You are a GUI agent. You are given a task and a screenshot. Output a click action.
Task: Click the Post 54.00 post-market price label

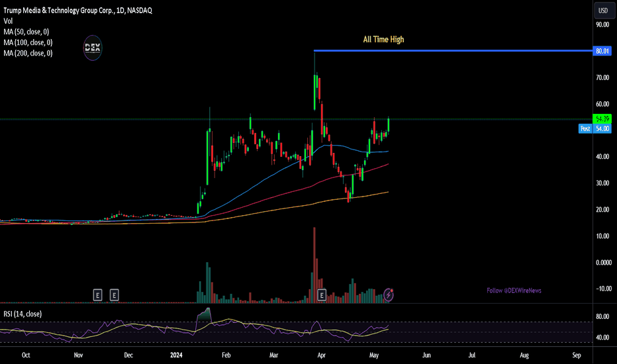click(595, 128)
